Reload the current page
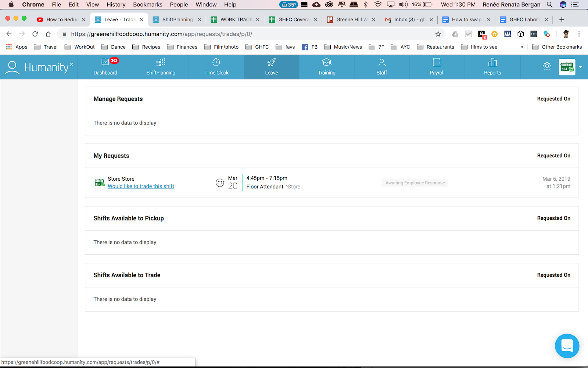 (35, 34)
